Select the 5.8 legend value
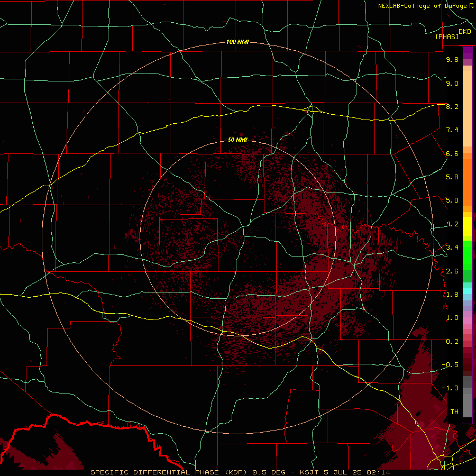Screen dimensions: 476x476 (452, 177)
